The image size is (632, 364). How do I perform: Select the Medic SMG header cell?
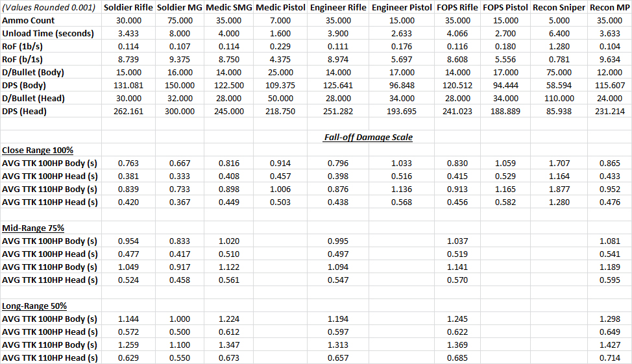pyautogui.click(x=228, y=8)
